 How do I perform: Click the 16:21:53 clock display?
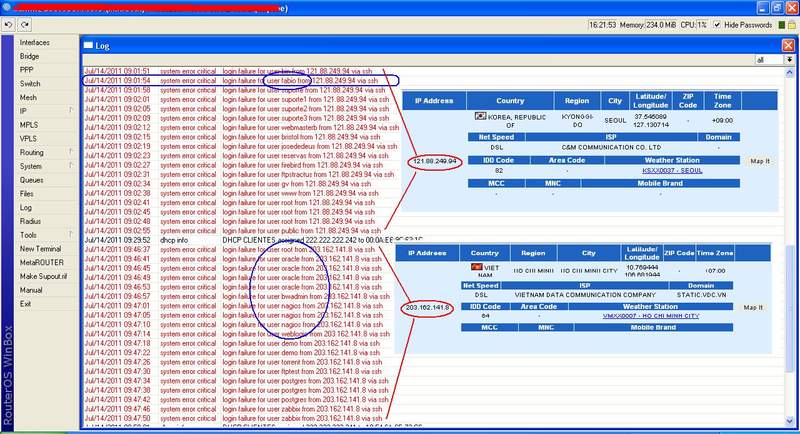point(602,24)
